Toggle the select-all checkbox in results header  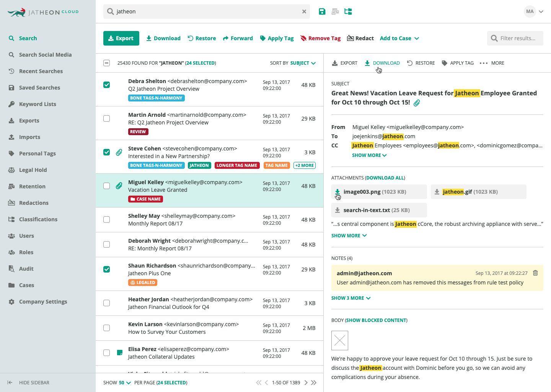(x=107, y=63)
